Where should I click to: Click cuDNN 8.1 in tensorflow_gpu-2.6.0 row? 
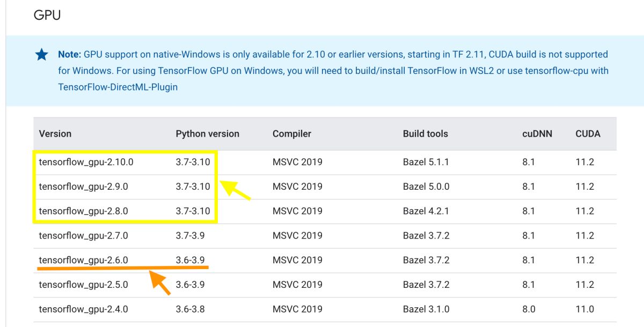(529, 260)
